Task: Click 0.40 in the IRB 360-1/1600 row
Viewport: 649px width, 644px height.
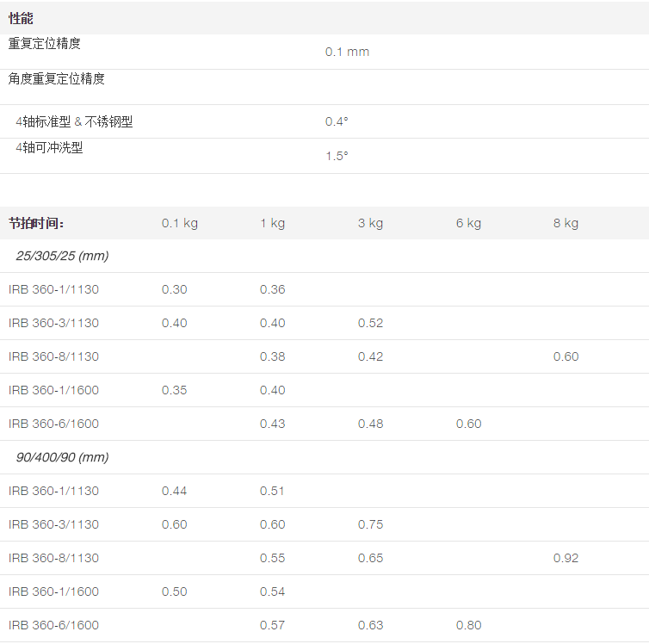Action: [272, 390]
